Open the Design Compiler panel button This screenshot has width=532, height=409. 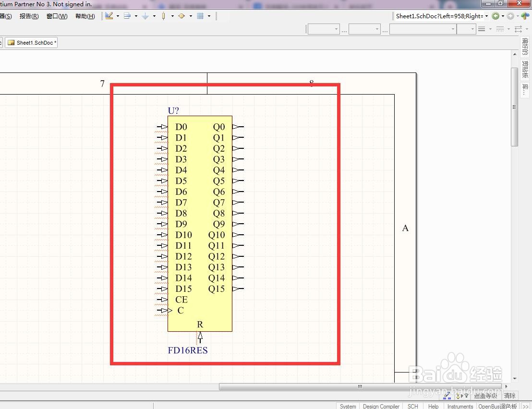coord(381,406)
